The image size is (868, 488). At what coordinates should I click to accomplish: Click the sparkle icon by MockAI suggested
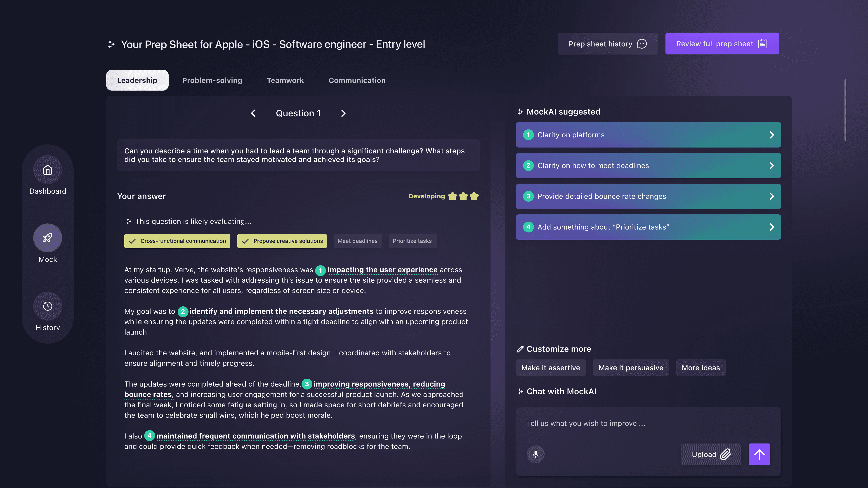pos(520,112)
